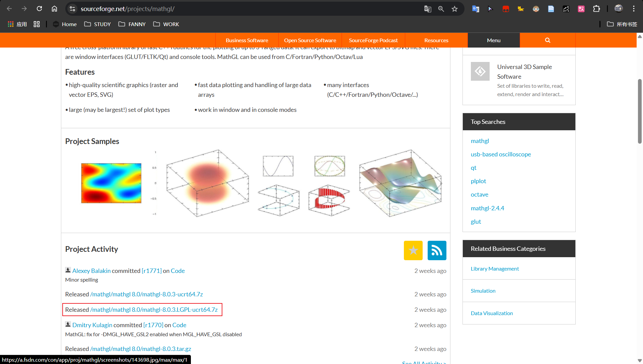Click the Google Translate address bar icon
Screen dimensions: 643x364
(x=428, y=9)
